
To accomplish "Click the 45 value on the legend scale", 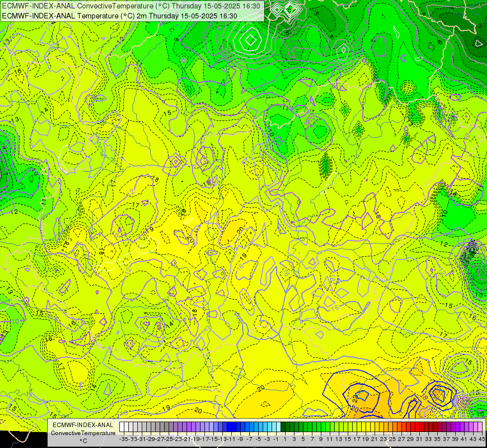I will click(482, 439).
